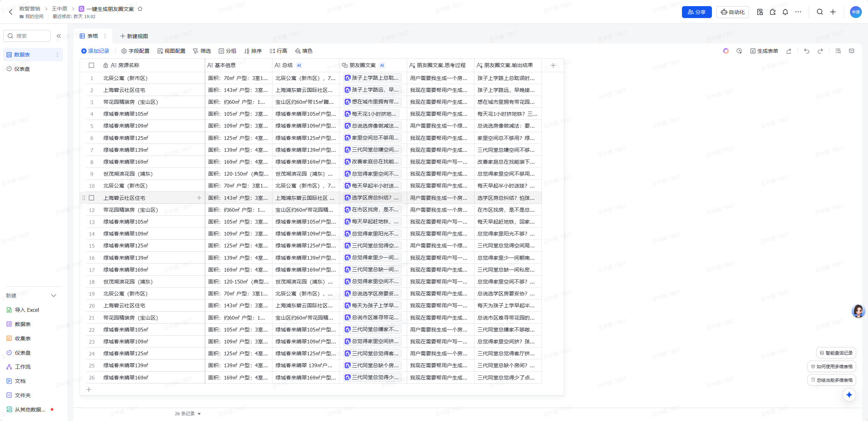Open the 26 条记录 dropdown
This screenshot has height=421, width=868.
click(x=188, y=414)
